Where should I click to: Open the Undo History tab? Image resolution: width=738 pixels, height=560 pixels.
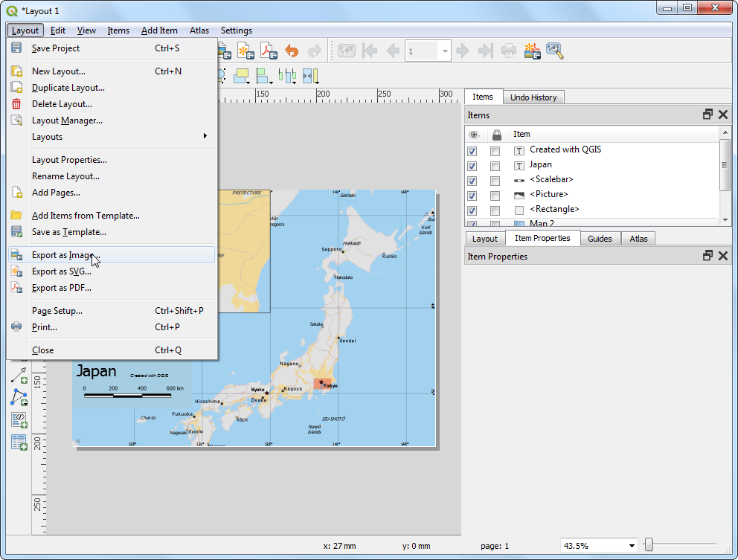click(x=533, y=97)
